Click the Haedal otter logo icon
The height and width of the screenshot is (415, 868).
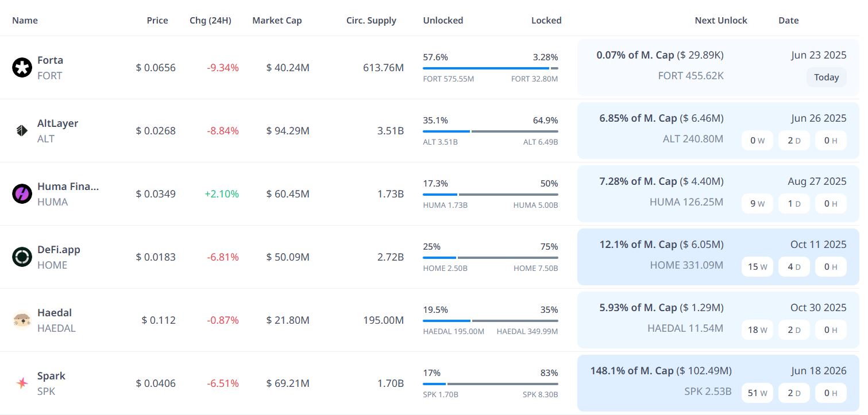click(x=22, y=320)
